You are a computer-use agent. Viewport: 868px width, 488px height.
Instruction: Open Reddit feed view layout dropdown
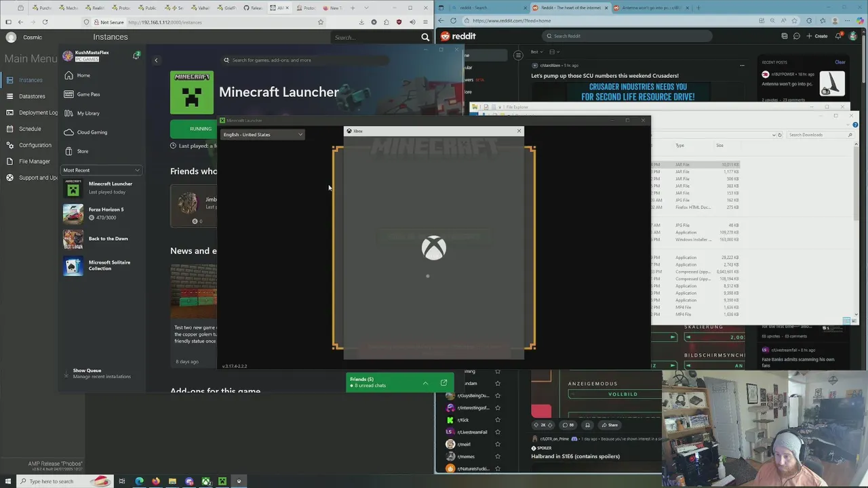pyautogui.click(x=553, y=52)
